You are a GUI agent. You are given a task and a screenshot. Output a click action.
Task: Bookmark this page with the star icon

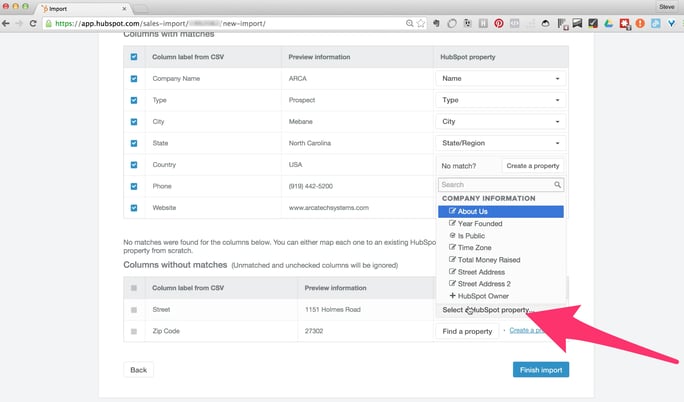pyautogui.click(x=421, y=24)
